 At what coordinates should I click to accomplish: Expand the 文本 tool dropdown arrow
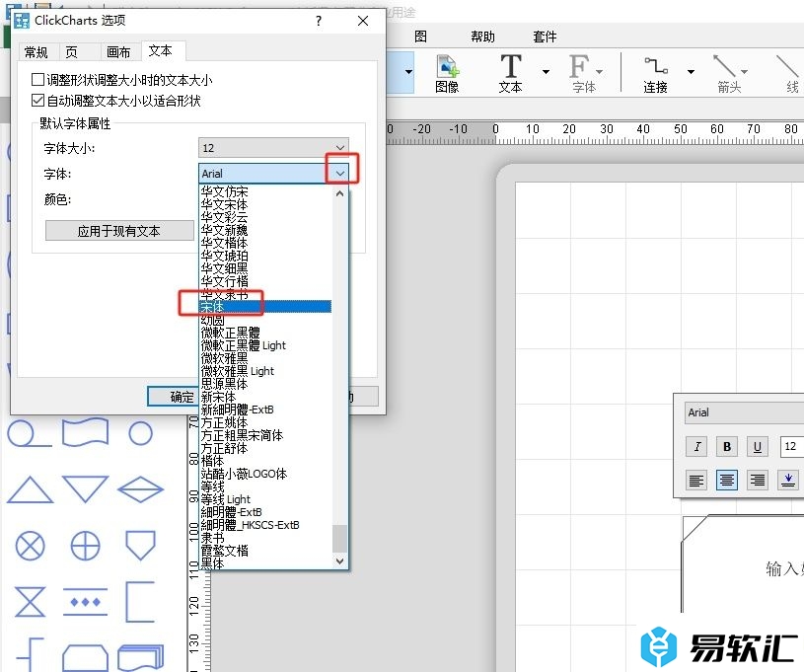click(x=546, y=72)
